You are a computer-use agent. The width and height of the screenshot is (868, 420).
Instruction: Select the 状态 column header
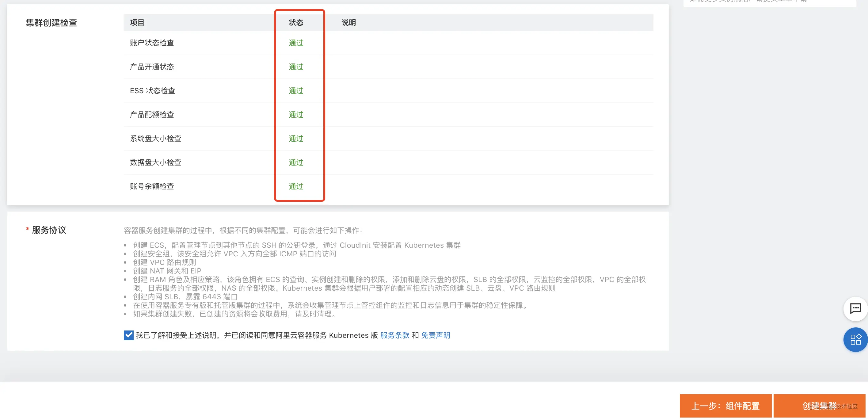click(x=296, y=23)
